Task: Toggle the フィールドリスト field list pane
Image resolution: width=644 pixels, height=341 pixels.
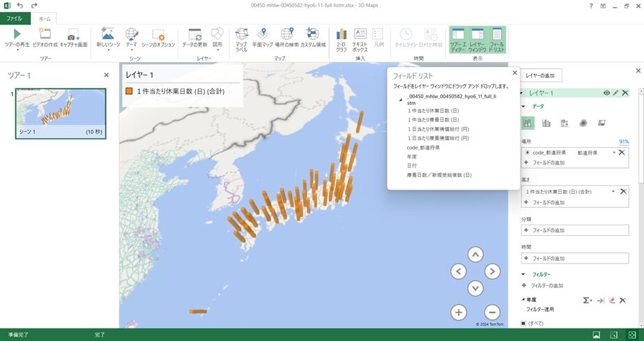Action: pyautogui.click(x=497, y=38)
